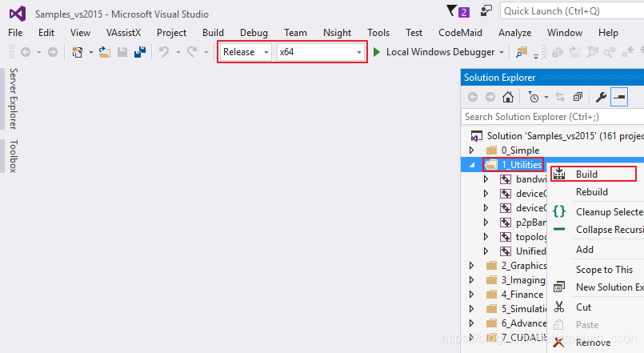Click the New Project toolbar icon
The image size is (644, 353).
(x=78, y=52)
